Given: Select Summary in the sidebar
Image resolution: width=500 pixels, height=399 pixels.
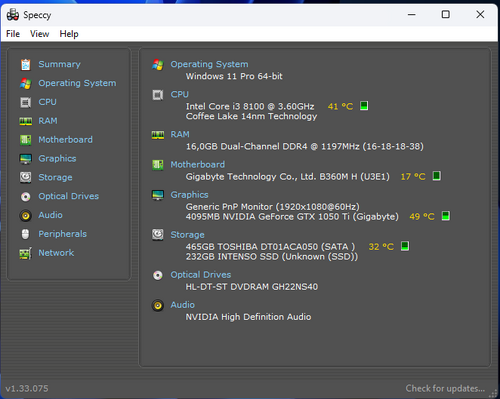Looking at the screenshot, I should click(x=59, y=64).
